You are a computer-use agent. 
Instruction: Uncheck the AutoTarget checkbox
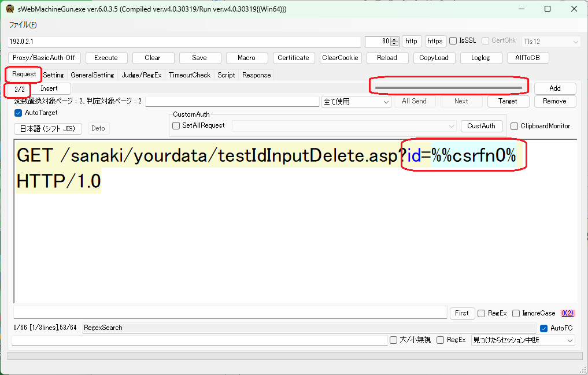click(x=18, y=113)
